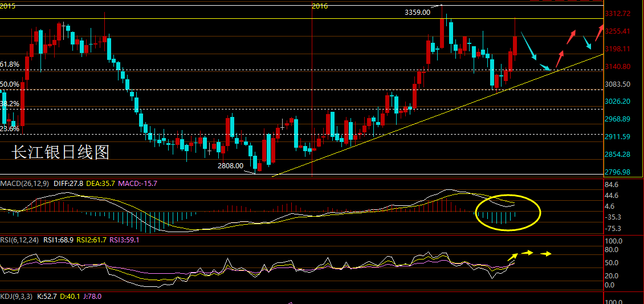Select the yellow ellipse on MACD panel
The height and width of the screenshot is (304, 644).
[x=508, y=212]
